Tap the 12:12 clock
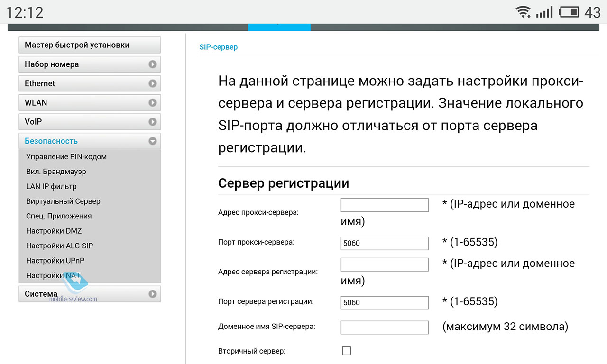Viewport: 607px width, 364px height. [x=25, y=12]
